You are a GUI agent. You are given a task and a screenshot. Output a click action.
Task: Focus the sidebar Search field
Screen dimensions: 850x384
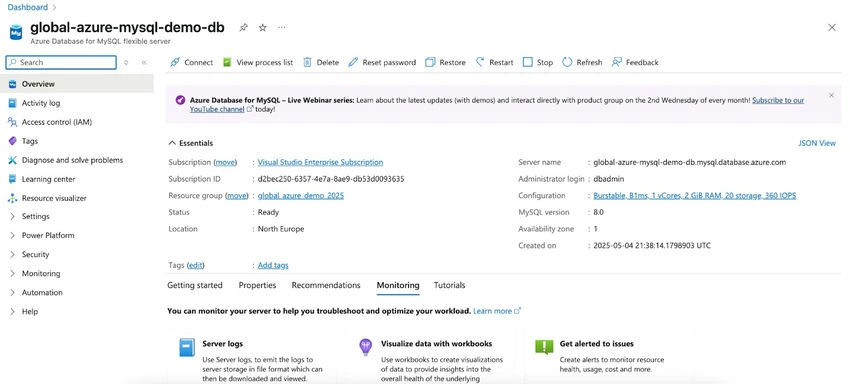click(x=61, y=62)
